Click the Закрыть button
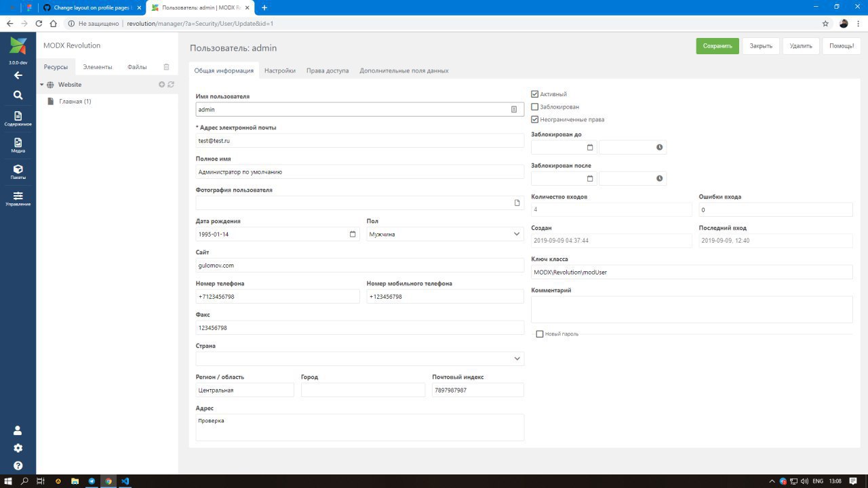The height and width of the screenshot is (488, 868). point(761,46)
